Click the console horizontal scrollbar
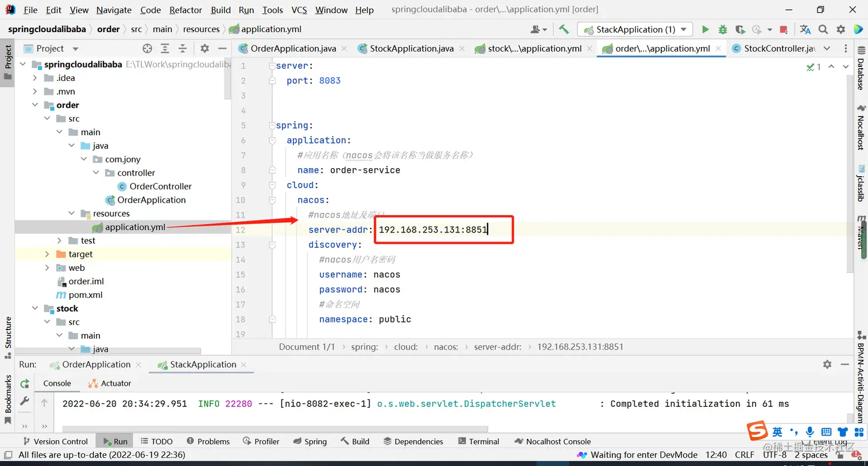The height and width of the screenshot is (466, 868). click(275, 429)
